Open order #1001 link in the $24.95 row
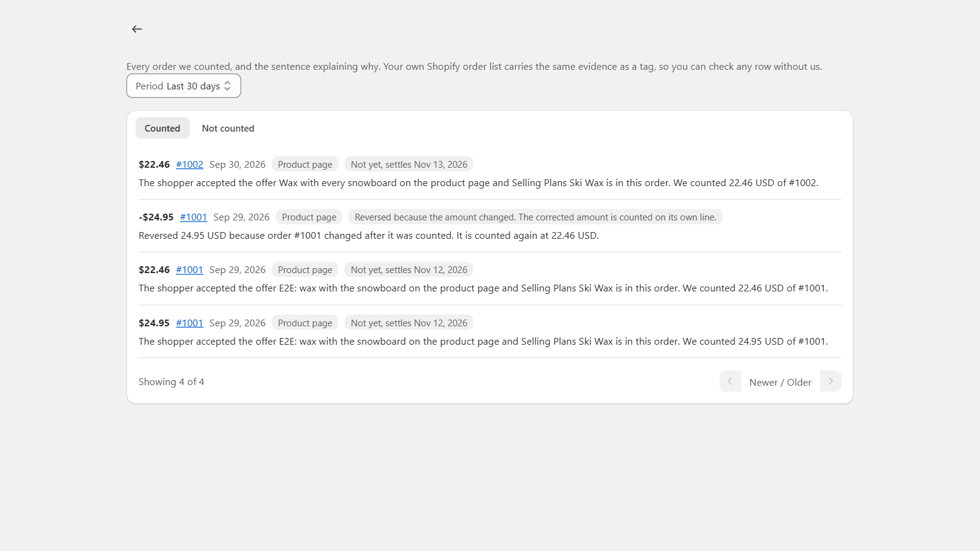The image size is (980, 551). coord(189,323)
